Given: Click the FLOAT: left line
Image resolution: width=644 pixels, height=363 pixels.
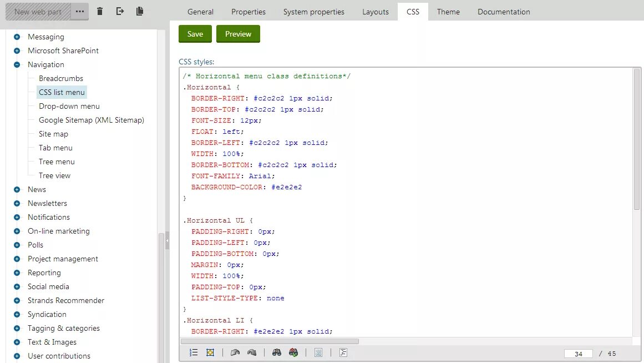Looking at the screenshot, I should (217, 132).
